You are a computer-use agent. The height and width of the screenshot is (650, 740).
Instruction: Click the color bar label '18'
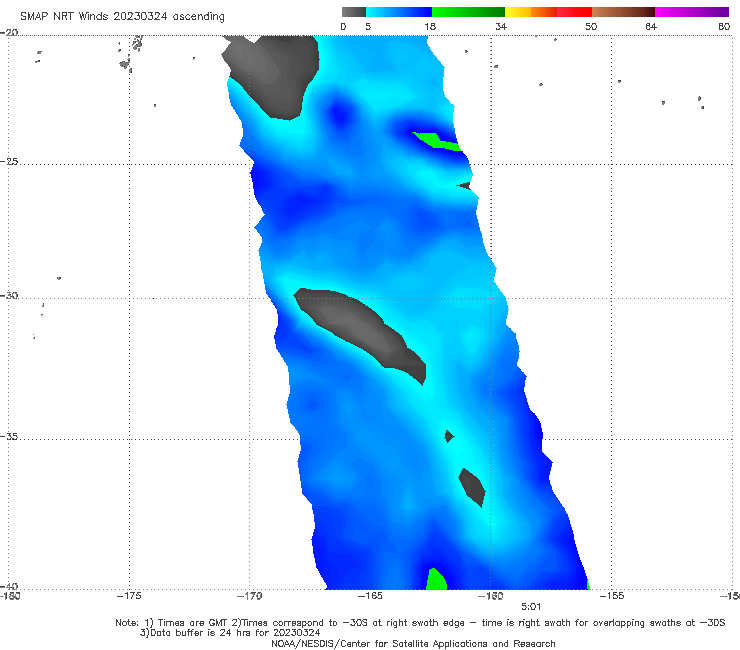pos(430,27)
